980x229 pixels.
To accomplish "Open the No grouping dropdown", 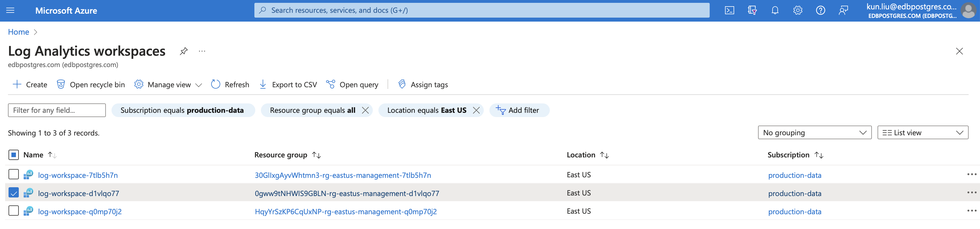I will [x=814, y=132].
